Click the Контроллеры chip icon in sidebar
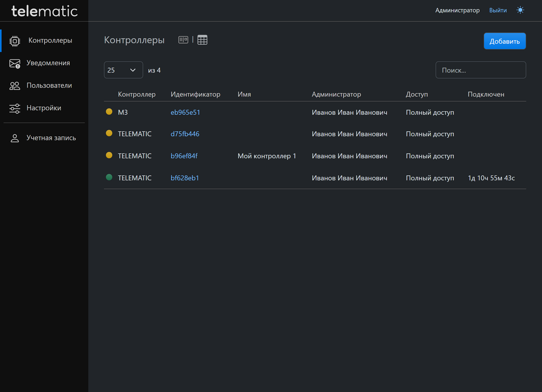The image size is (542, 392). (x=15, y=41)
